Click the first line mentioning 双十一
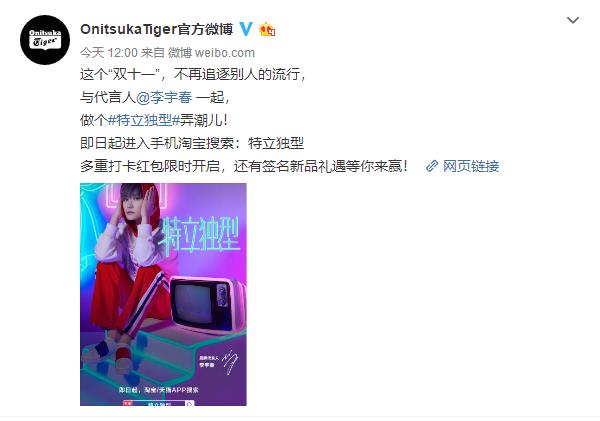 (x=193, y=74)
